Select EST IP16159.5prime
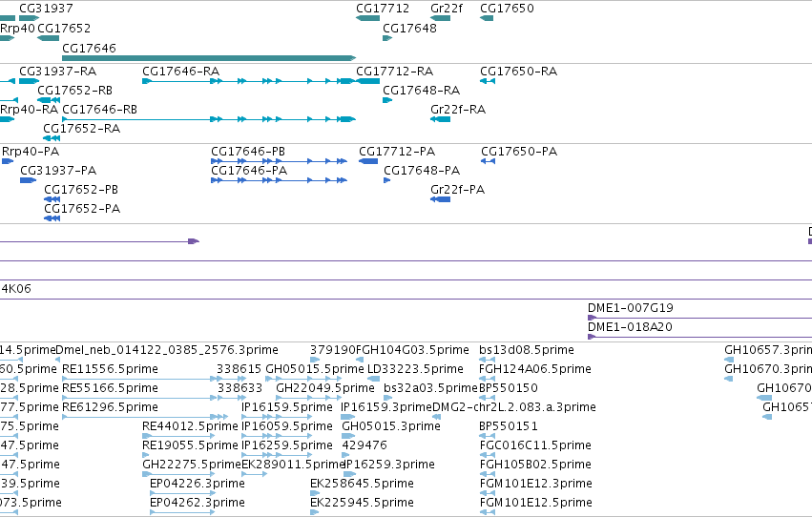The width and height of the screenshot is (812, 517). pos(275,417)
